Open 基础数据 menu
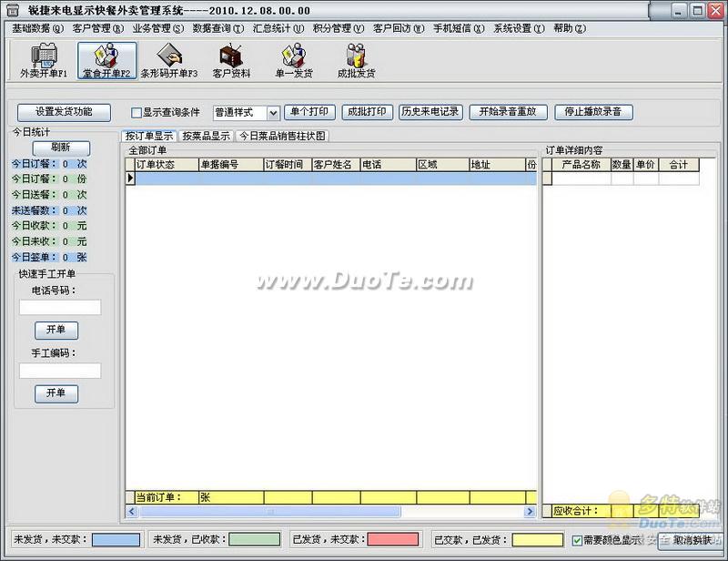This screenshot has height=561, width=728. point(37,28)
